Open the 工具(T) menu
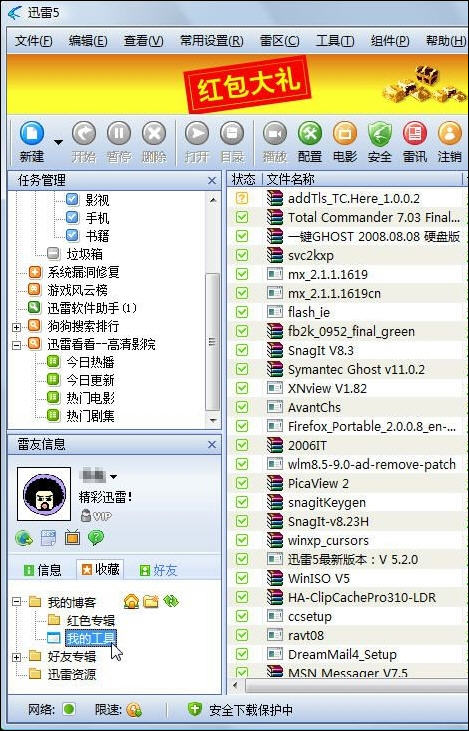 pyautogui.click(x=335, y=41)
